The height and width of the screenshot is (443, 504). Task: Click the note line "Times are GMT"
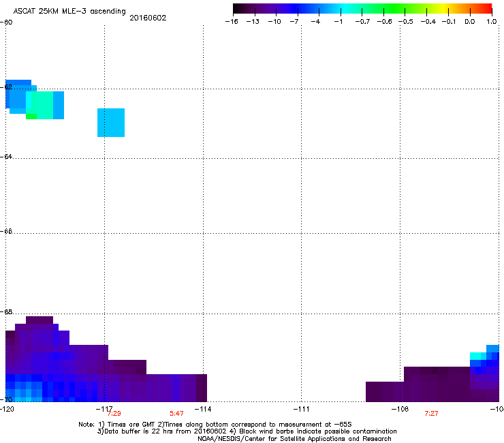215,425
